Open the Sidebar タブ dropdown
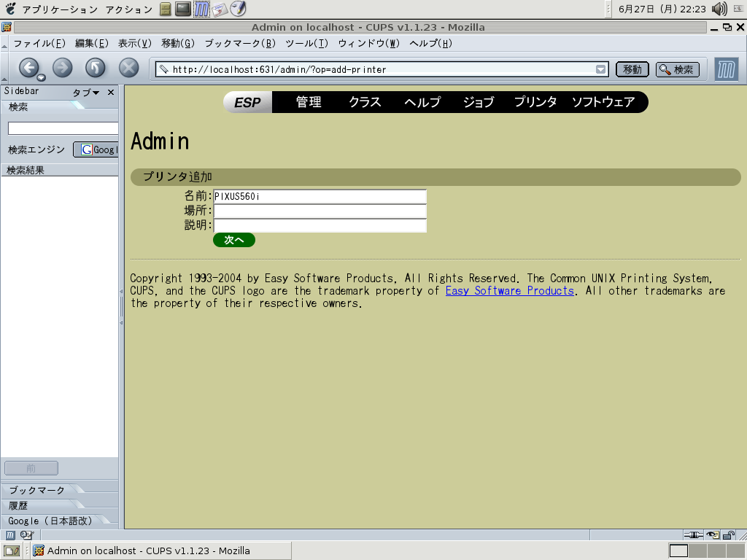747x560 pixels. pos(86,93)
